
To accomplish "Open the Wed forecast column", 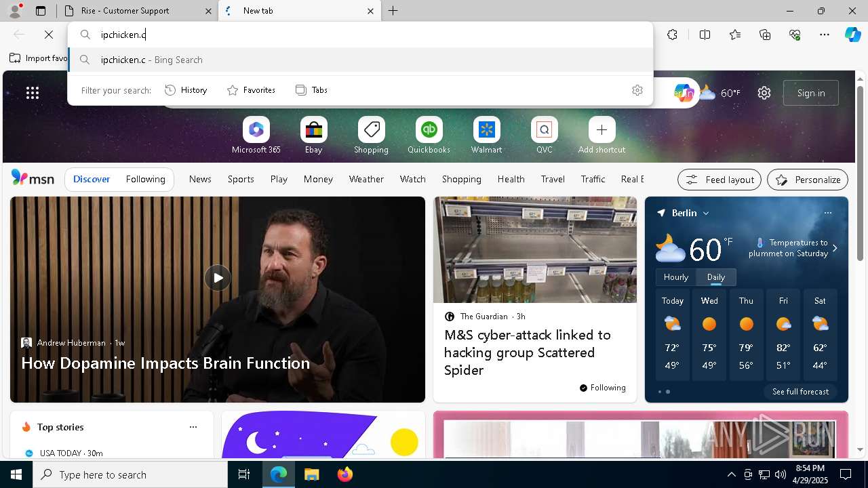I will [x=709, y=335].
